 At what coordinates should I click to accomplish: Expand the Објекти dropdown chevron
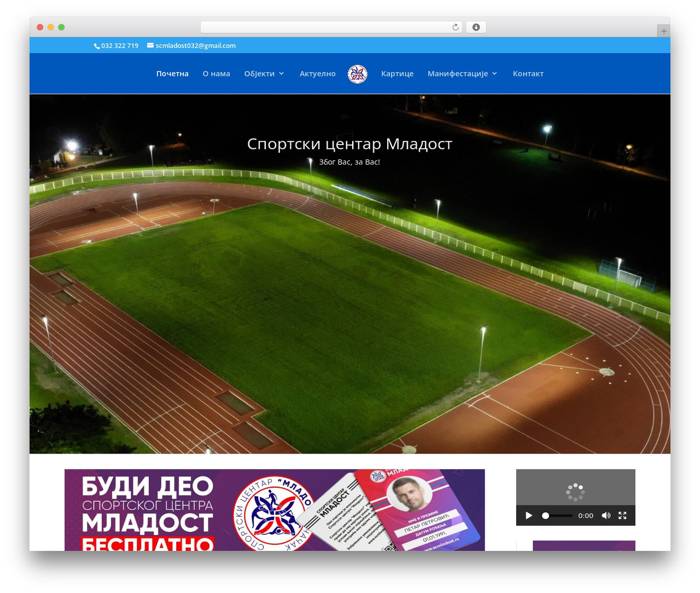281,73
